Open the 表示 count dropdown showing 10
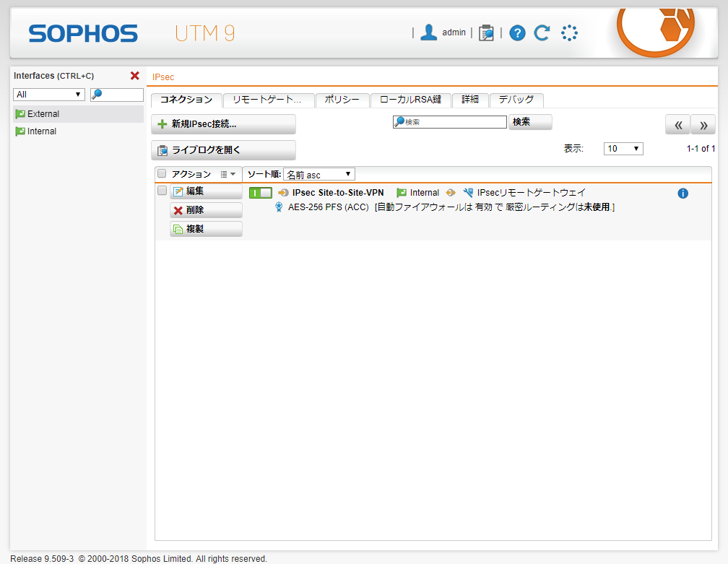 tap(624, 149)
